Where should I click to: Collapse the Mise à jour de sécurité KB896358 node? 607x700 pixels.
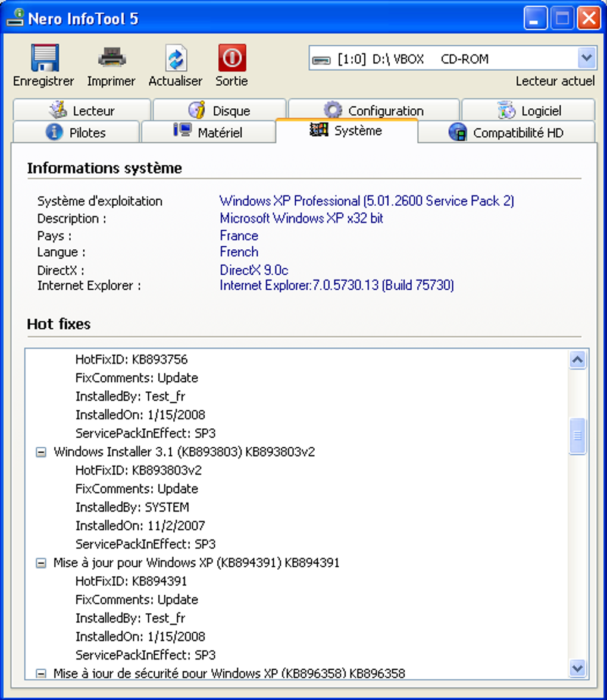point(40,673)
